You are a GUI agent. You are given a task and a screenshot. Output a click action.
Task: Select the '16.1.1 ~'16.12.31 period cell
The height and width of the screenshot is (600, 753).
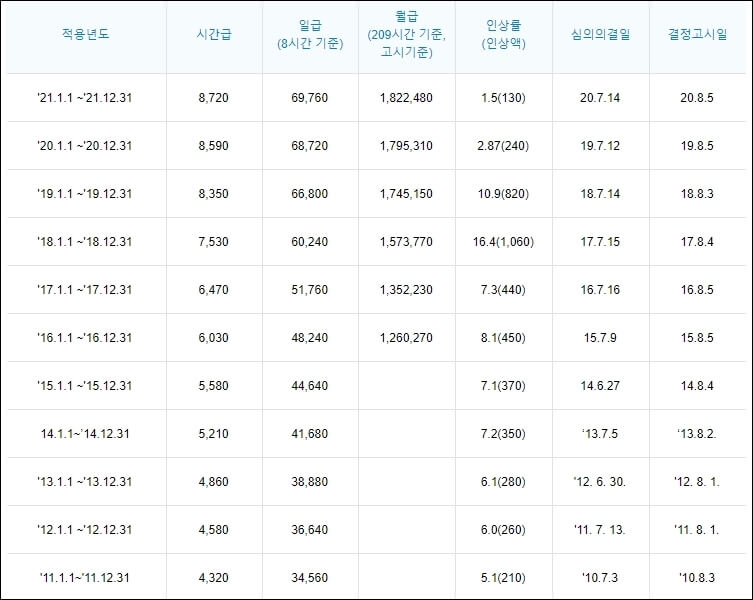click(x=85, y=338)
